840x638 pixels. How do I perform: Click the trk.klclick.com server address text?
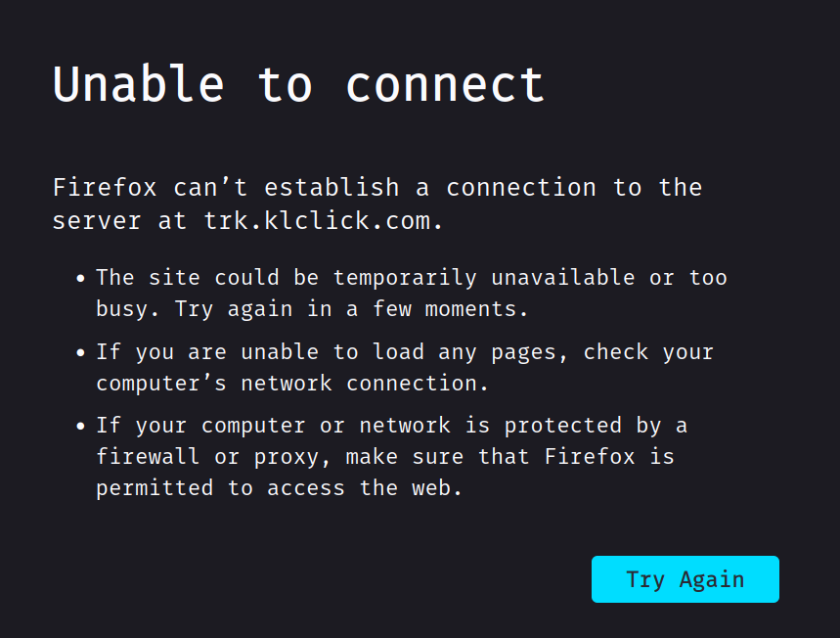[x=317, y=220]
